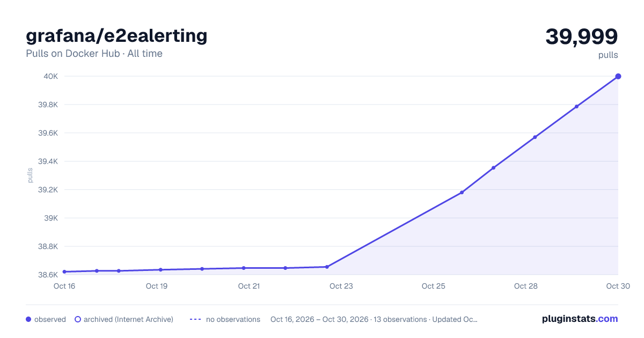Screen dimensions: 644x338
Task: Click the hollow archived legend circle icon
Action: (x=77, y=319)
